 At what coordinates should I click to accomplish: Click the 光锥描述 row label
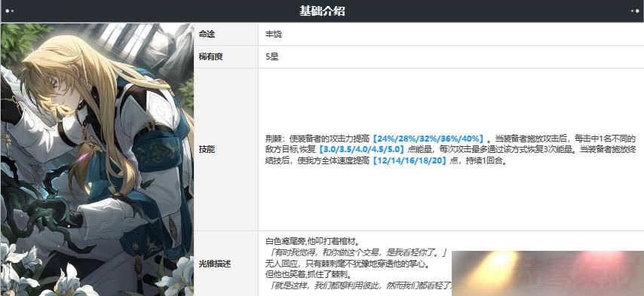pos(214,264)
